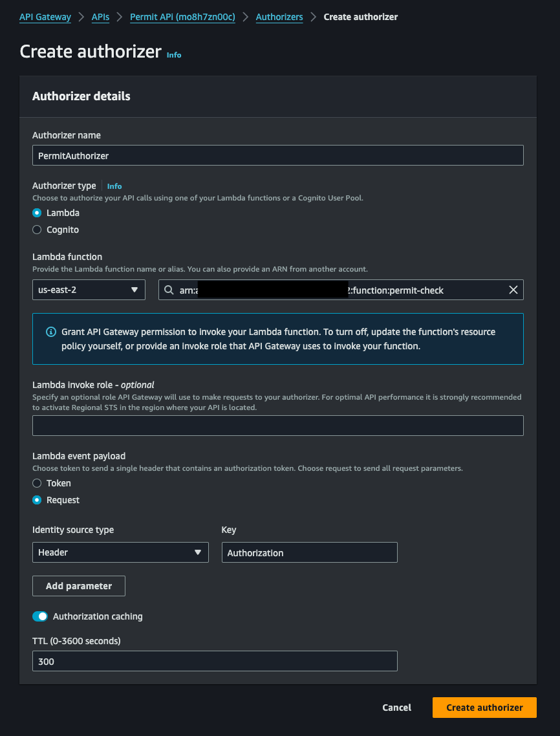Click the Cancel button
This screenshot has width=560, height=736.
pos(396,708)
